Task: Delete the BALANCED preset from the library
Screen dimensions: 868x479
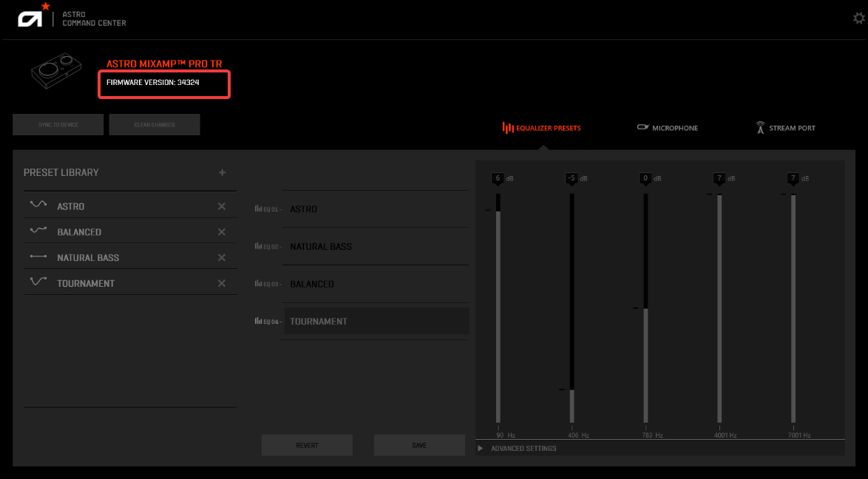Action: click(221, 231)
